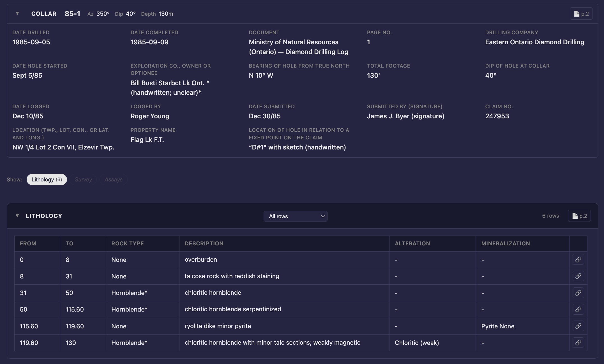Collapse the Lithology section
This screenshot has width=604, height=364.
pyautogui.click(x=17, y=216)
